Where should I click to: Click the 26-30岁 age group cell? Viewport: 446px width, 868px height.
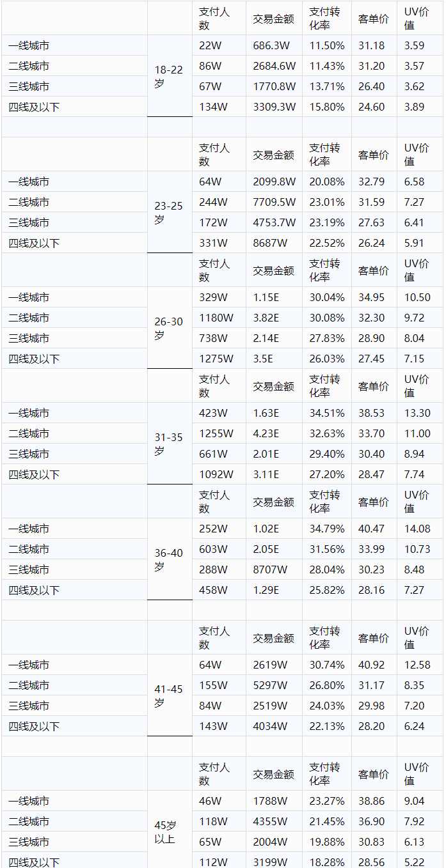[169, 328]
